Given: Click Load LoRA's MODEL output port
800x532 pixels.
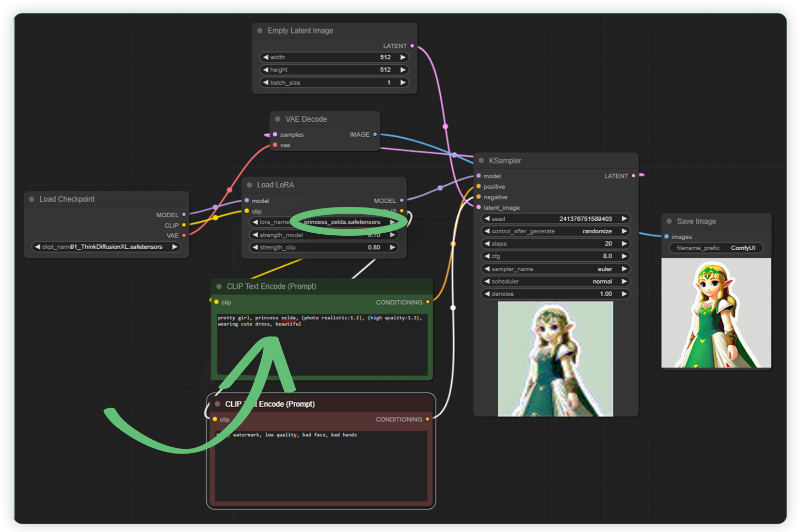Looking at the screenshot, I should point(402,201).
